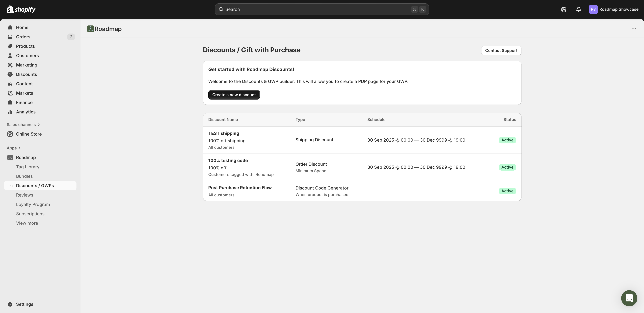Open Roadmap Showcase account menu
Screen dimensions: 644x313
coord(613,10)
